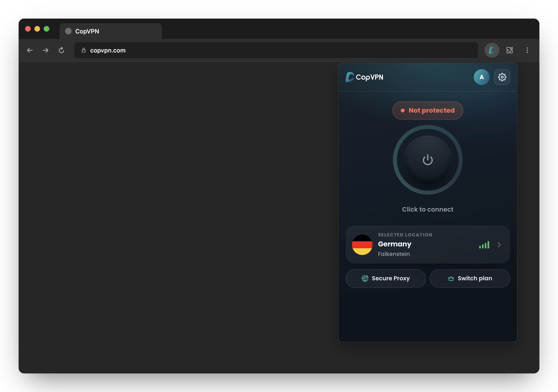Viewport: 558px width, 392px height.
Task: Click the power button to connect VPN
Action: pyautogui.click(x=428, y=160)
